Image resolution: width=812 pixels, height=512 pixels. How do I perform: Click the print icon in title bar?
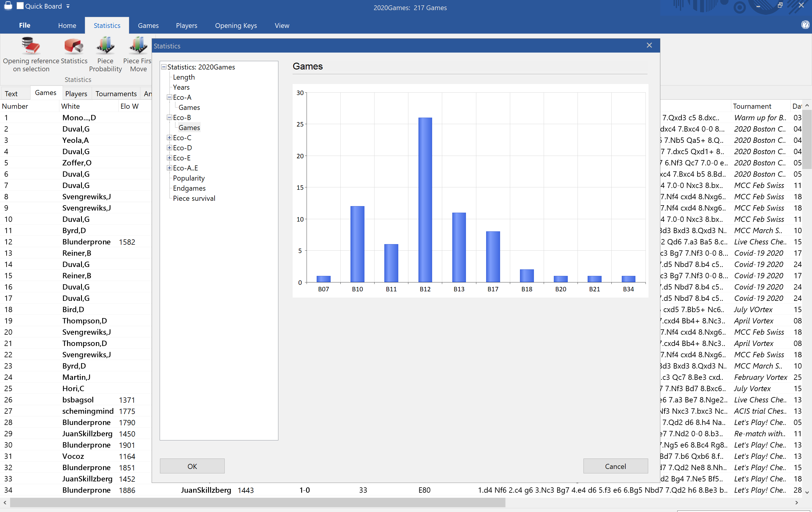click(x=8, y=6)
